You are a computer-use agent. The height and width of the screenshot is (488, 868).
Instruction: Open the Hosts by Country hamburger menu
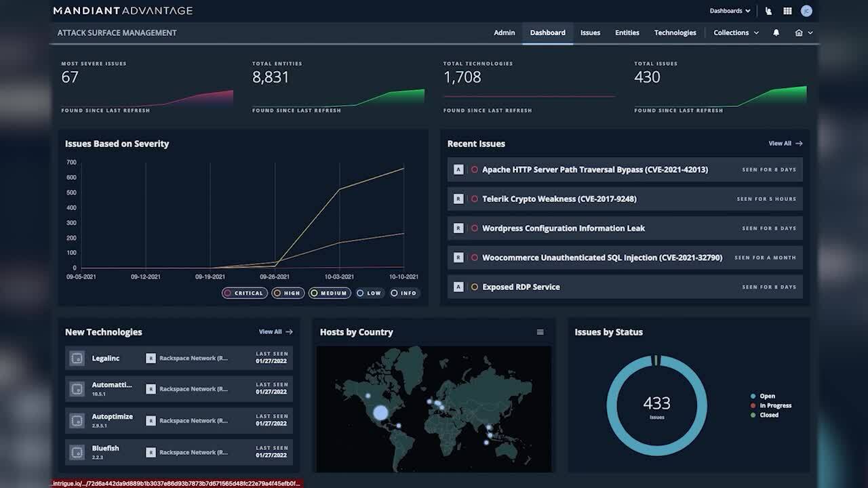point(540,332)
